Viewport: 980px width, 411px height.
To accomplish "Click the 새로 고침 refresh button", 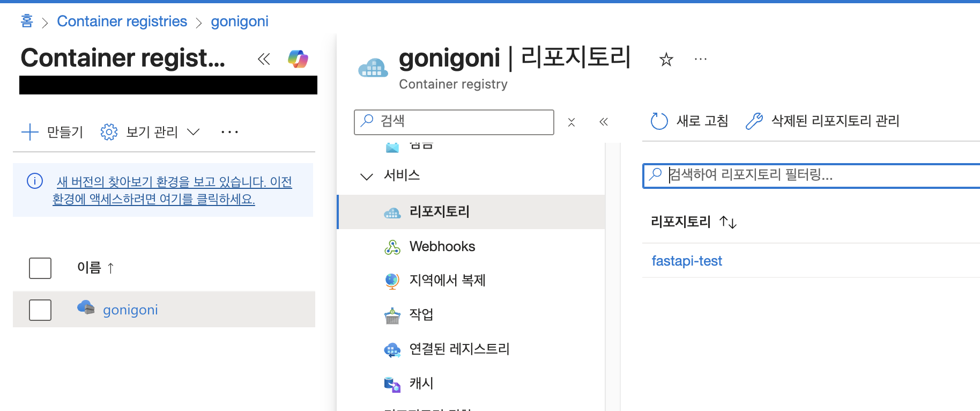I will click(689, 121).
